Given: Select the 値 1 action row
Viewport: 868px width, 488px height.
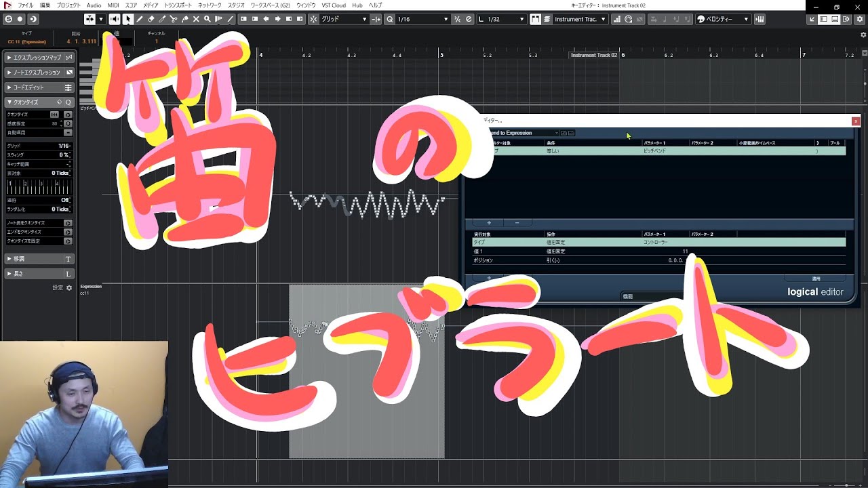Looking at the screenshot, I should pos(658,251).
